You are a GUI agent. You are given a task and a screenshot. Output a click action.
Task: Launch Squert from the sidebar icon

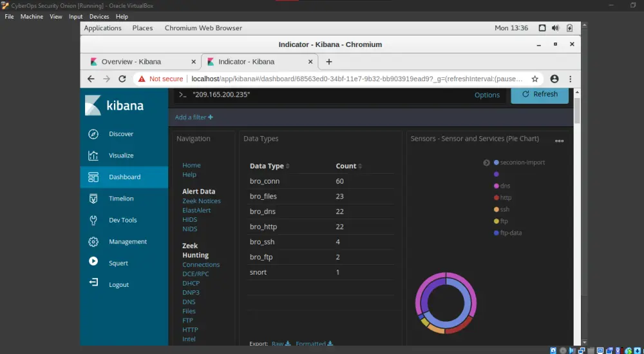pyautogui.click(x=93, y=261)
